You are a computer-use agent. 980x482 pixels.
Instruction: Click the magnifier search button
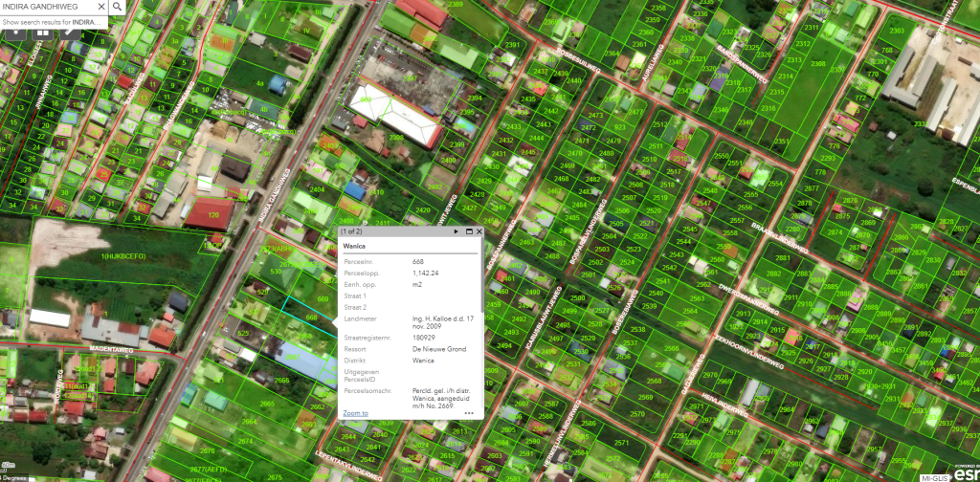point(117,7)
